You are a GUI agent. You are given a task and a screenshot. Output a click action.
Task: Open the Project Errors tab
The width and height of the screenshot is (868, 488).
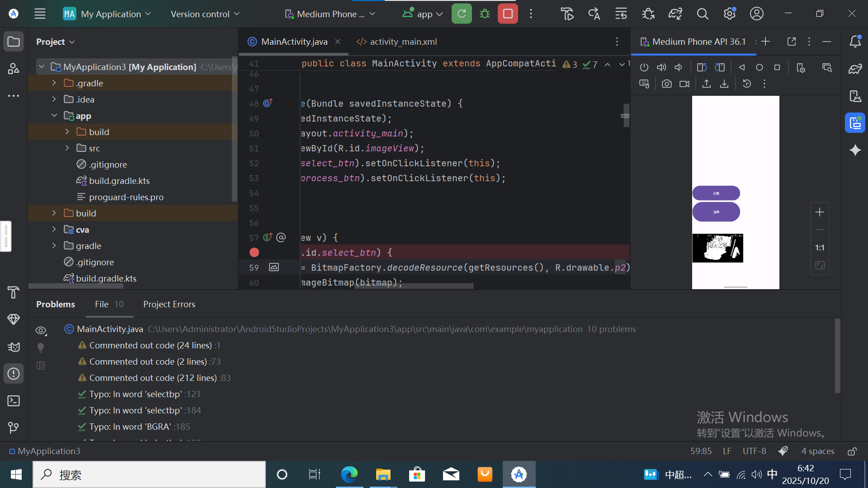(169, 304)
